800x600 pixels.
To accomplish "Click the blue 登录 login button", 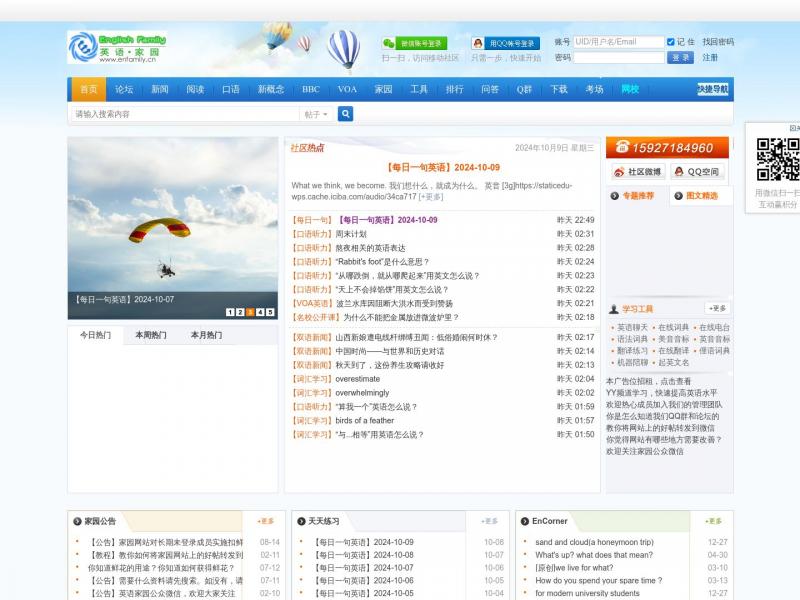I will (681, 58).
